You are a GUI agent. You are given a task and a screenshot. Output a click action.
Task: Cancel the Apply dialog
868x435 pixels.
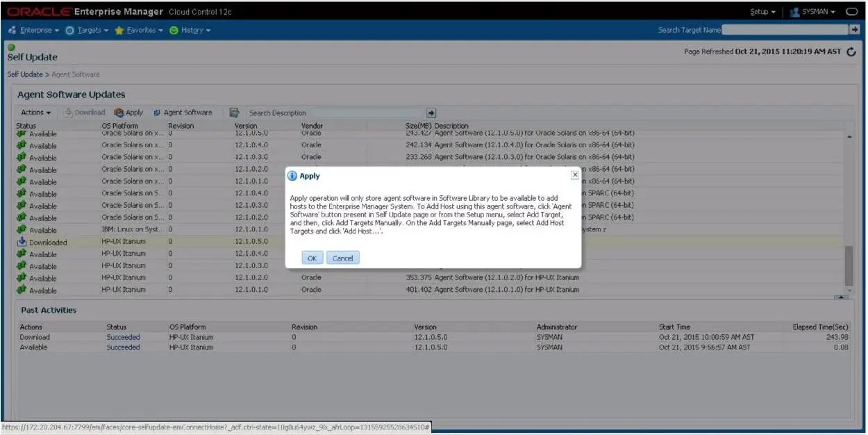click(x=343, y=258)
